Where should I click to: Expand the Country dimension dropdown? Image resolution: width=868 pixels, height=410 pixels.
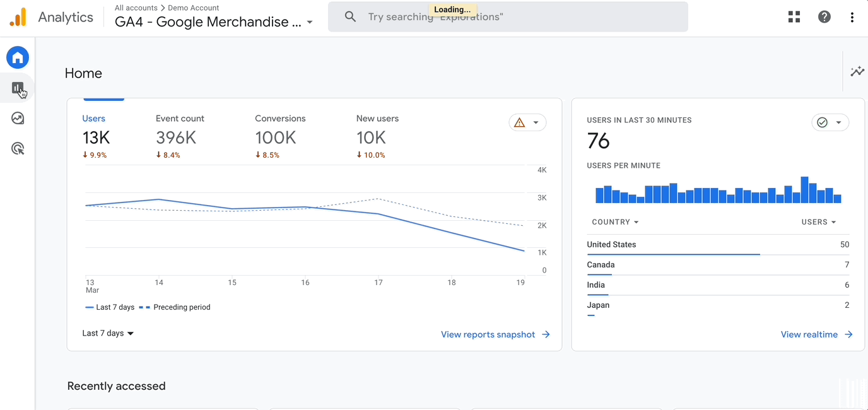pos(615,222)
